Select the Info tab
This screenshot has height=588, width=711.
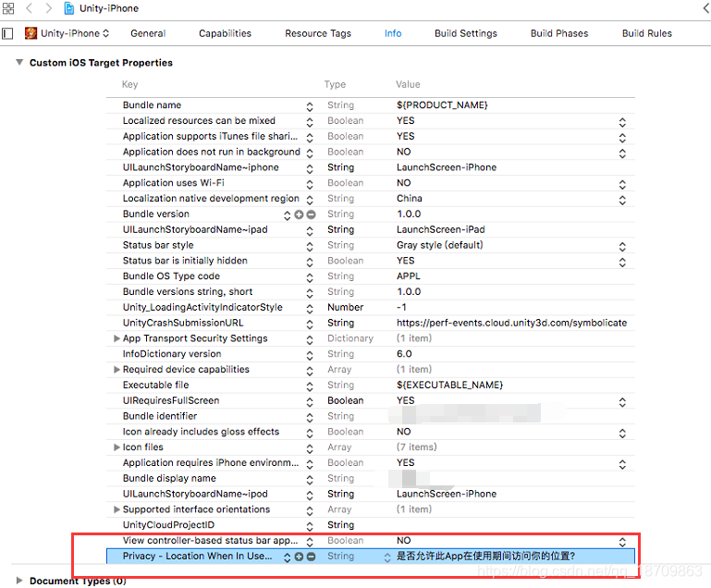point(393,33)
